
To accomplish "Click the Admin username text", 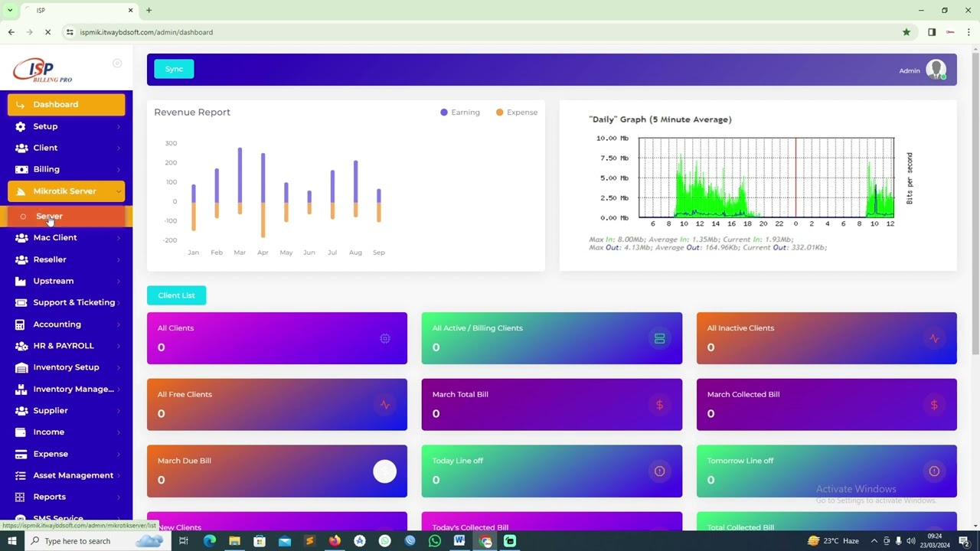I will pyautogui.click(x=910, y=70).
